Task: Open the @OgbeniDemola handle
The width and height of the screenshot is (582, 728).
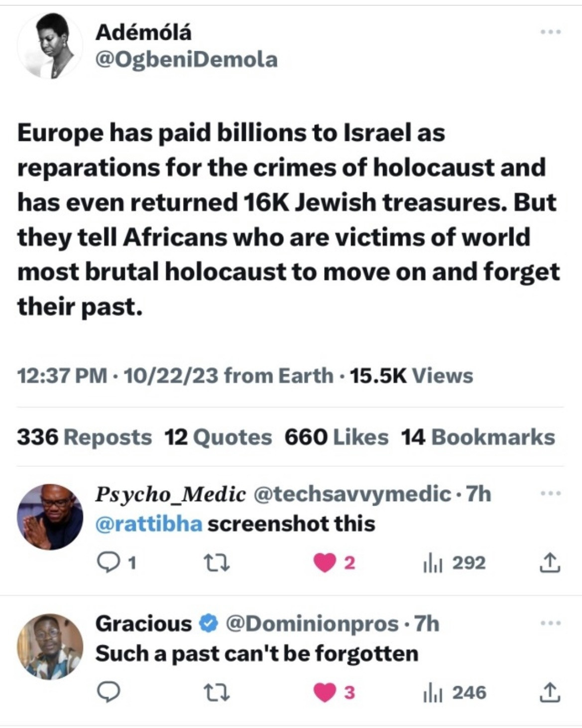Action: click(186, 60)
